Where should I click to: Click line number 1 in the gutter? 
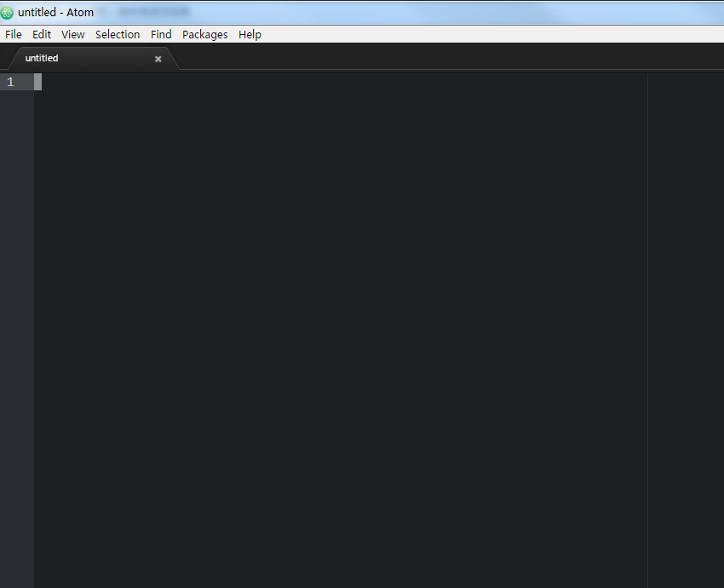tap(11, 82)
